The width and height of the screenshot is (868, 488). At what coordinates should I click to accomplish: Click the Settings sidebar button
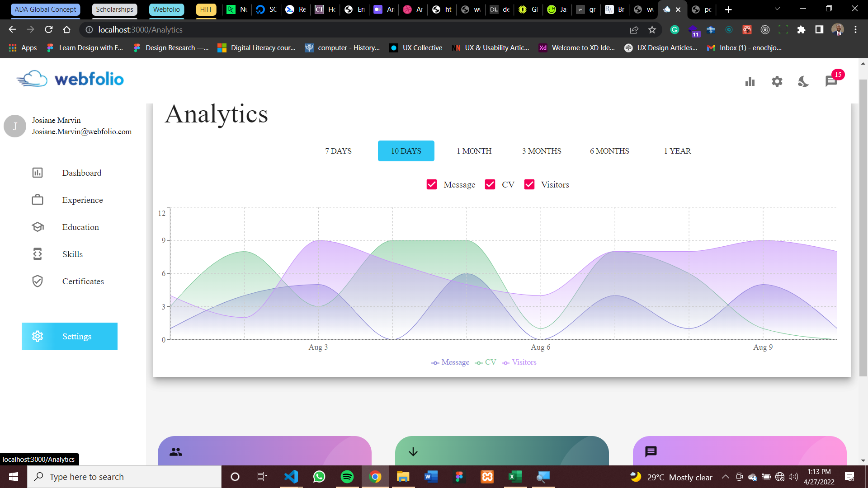(70, 336)
